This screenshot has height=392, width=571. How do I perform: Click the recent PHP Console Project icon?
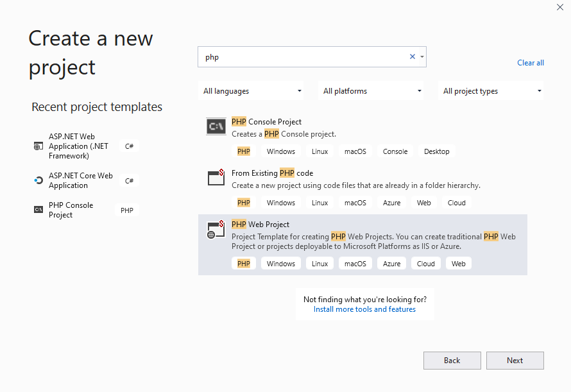click(x=38, y=210)
